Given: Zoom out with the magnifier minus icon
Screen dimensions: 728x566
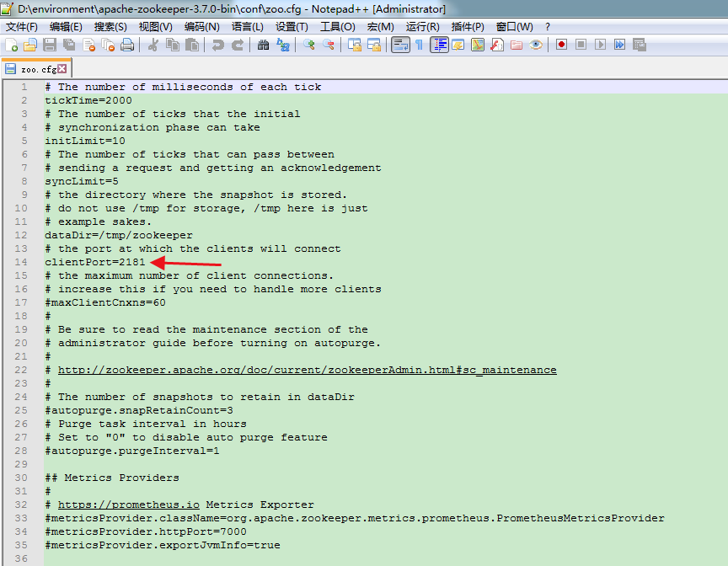Looking at the screenshot, I should click(x=329, y=45).
